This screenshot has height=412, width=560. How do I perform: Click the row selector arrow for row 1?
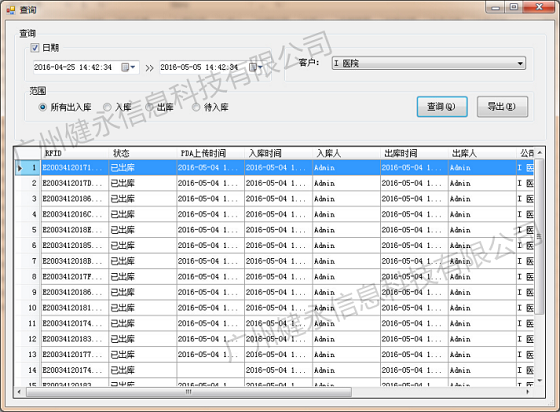tap(20, 168)
